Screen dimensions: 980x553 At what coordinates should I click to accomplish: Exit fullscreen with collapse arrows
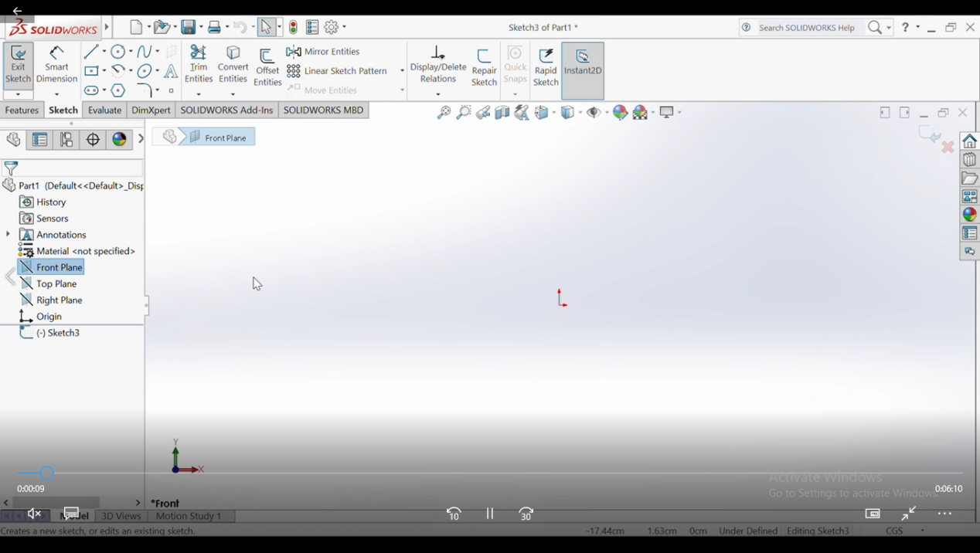point(909,514)
